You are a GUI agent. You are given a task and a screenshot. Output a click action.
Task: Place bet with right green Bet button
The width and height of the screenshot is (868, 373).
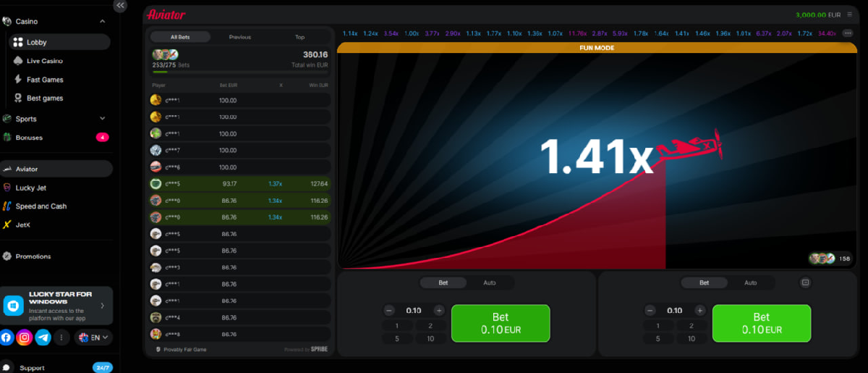762,323
